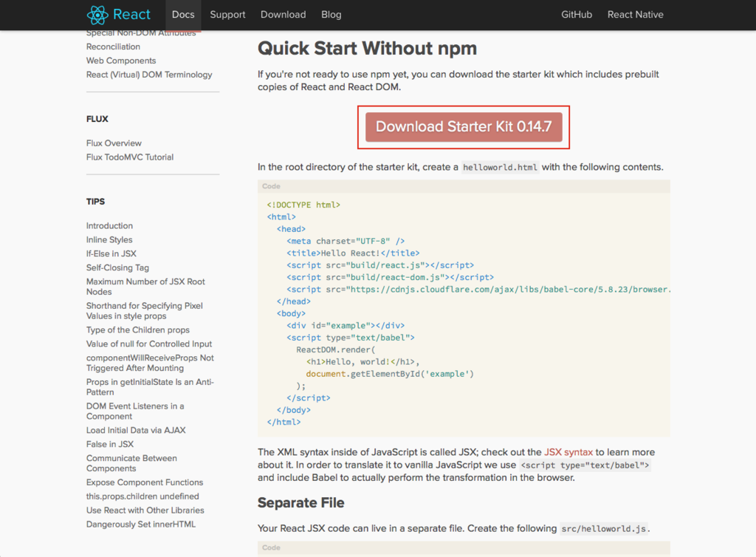Click the Separate File heading
Viewport: 756px width, 557px height.
pos(301,503)
